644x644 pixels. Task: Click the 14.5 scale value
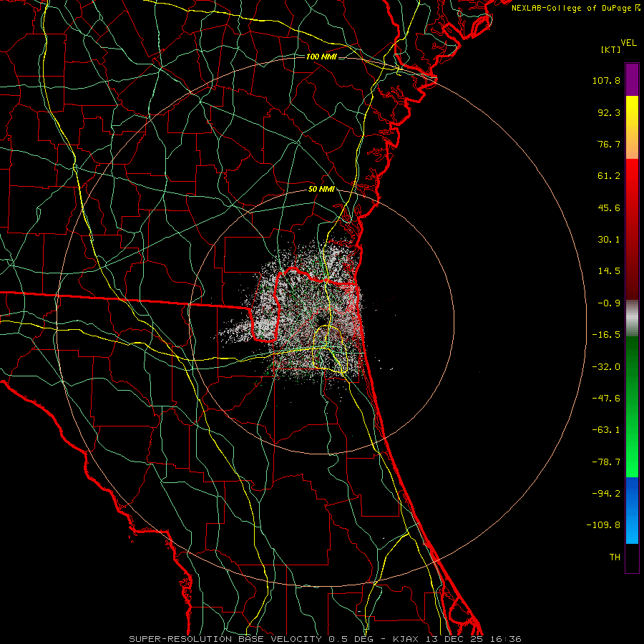coord(609,271)
